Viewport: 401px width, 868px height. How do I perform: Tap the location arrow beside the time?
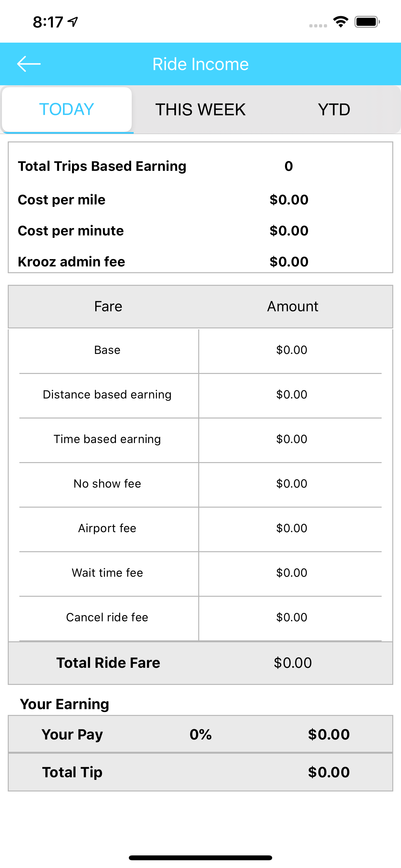[73, 22]
